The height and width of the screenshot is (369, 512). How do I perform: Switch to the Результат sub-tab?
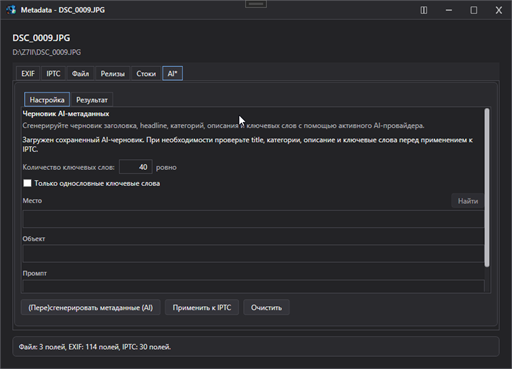[92, 100]
